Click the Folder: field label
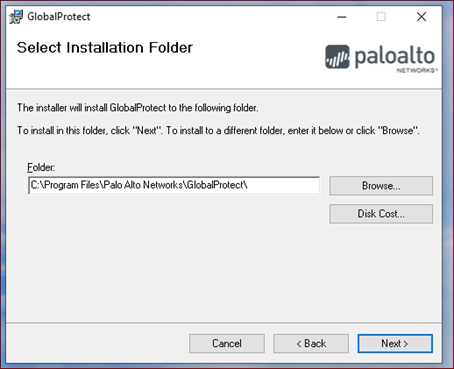 pyautogui.click(x=41, y=167)
